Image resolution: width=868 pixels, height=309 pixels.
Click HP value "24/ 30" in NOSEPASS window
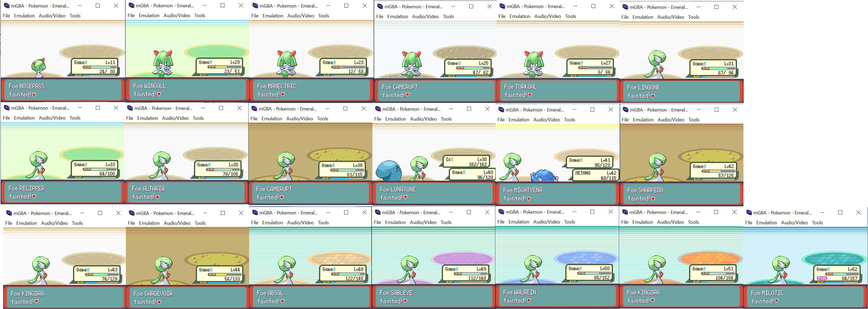(107, 72)
